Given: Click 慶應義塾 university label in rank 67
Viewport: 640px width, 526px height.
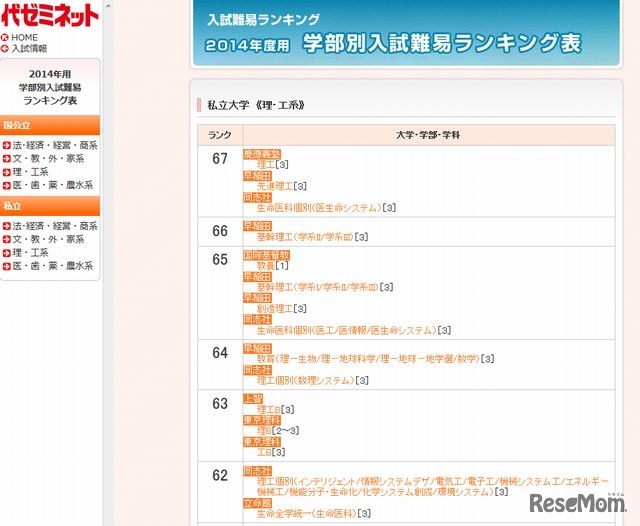Looking at the screenshot, I should [x=262, y=154].
